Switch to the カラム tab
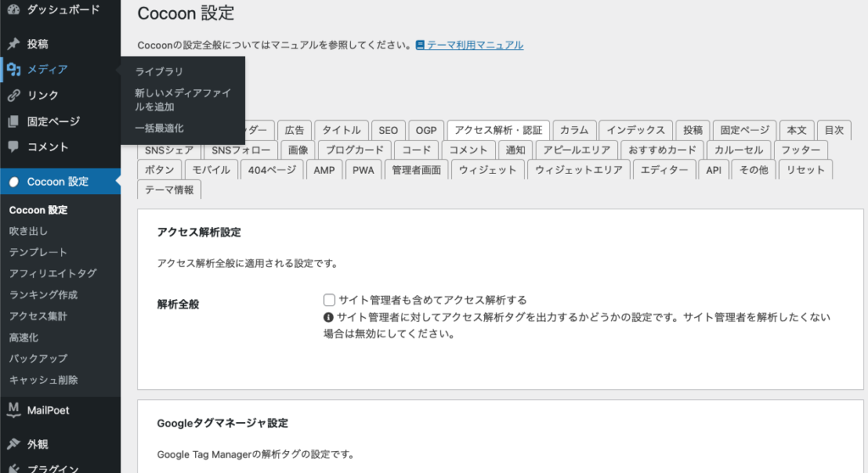Image resolution: width=868 pixels, height=473 pixels. coord(574,131)
